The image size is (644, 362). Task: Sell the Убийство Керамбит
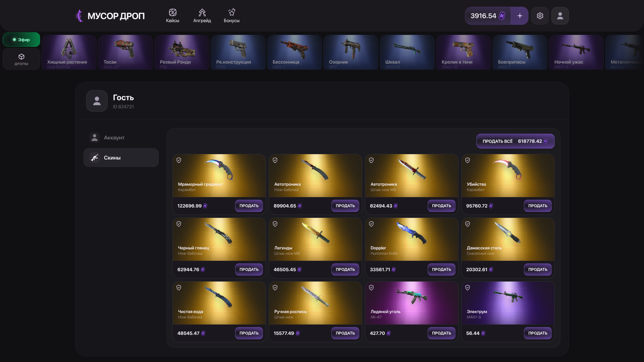[538, 206]
